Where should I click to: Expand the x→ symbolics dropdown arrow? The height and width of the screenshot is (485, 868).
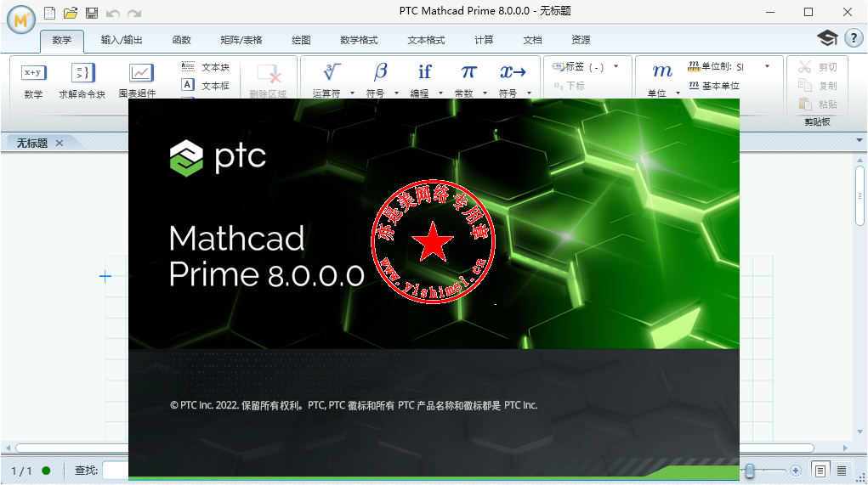[x=529, y=93]
